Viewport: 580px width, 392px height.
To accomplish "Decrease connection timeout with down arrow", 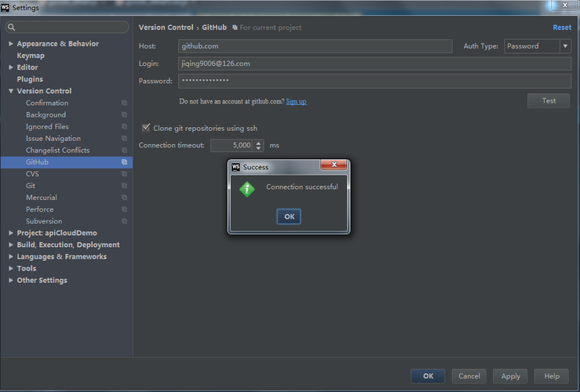I will pos(258,148).
